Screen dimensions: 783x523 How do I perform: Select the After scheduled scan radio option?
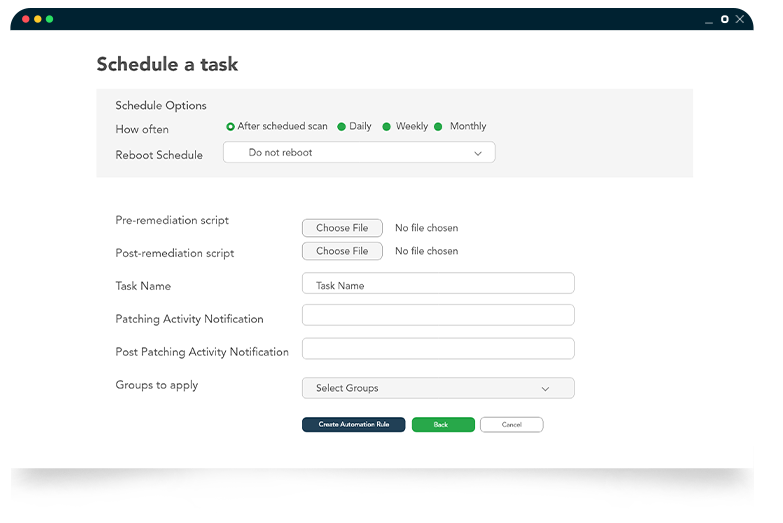point(230,127)
